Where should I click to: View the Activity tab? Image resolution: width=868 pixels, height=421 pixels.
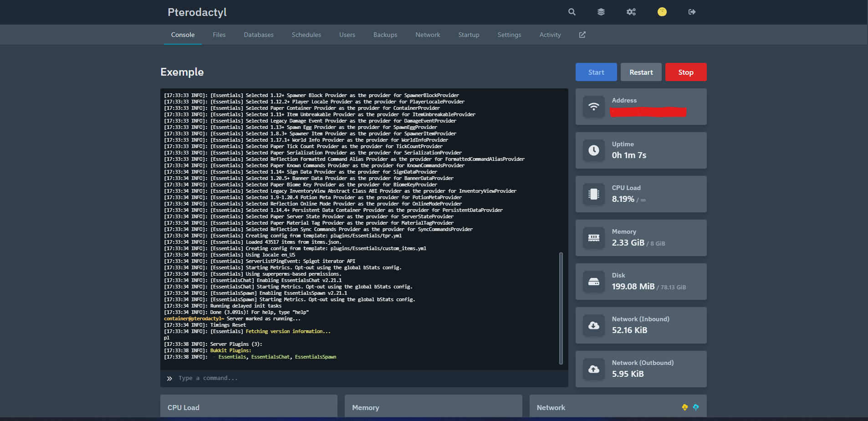pyautogui.click(x=550, y=35)
